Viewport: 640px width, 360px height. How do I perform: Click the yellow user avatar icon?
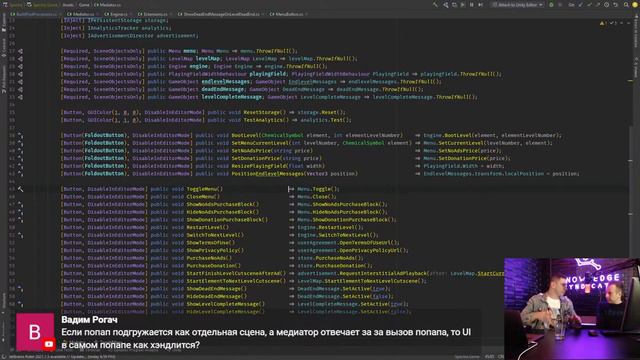(635, 5)
